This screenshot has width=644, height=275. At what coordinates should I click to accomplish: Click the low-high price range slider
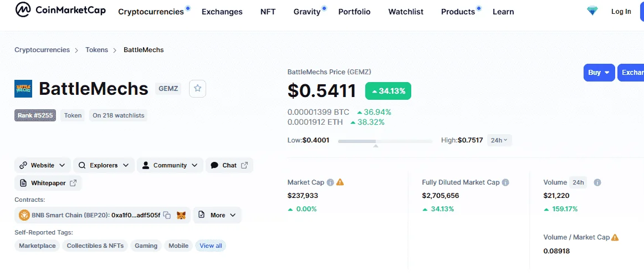click(385, 141)
